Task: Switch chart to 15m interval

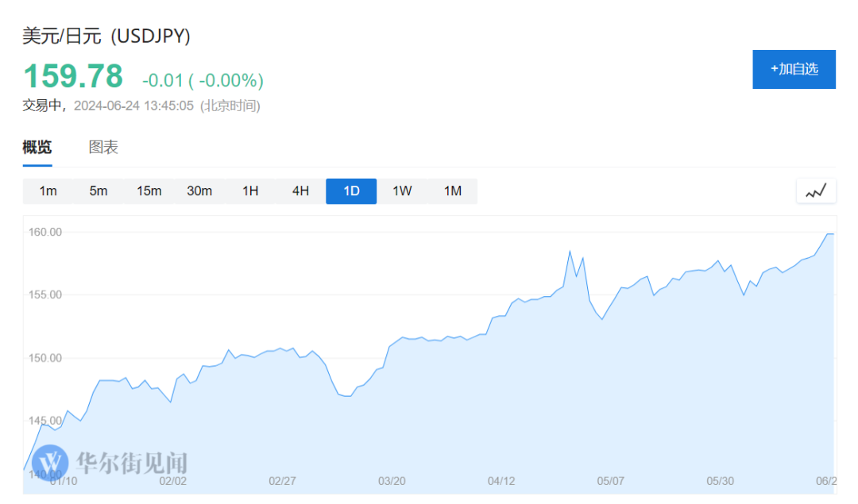Action: pos(149,191)
